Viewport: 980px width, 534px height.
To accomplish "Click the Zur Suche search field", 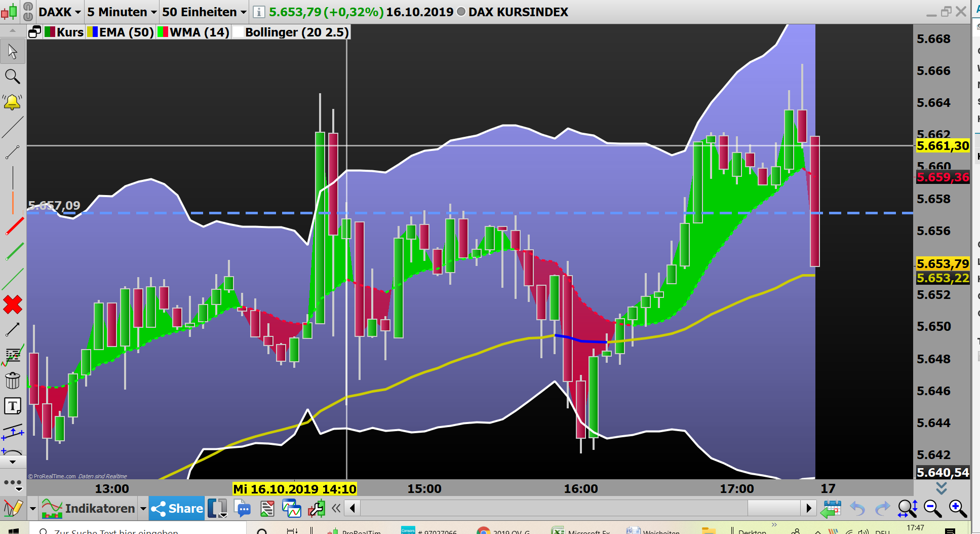I will click(x=127, y=530).
